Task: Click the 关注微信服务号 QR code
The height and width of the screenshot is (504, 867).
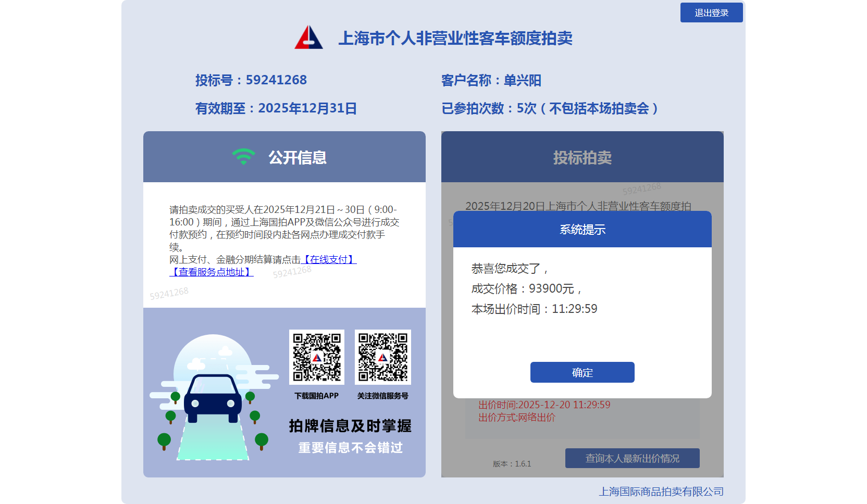Action: tap(382, 357)
